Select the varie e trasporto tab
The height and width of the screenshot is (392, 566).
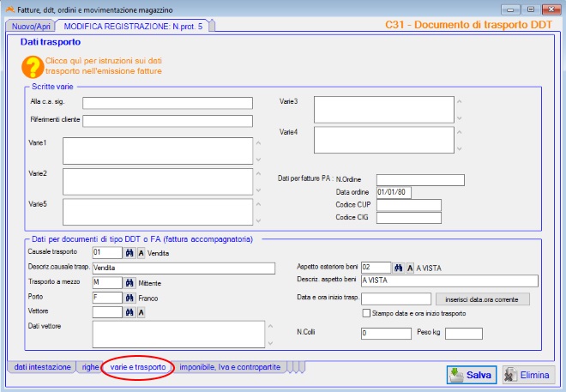pos(138,367)
